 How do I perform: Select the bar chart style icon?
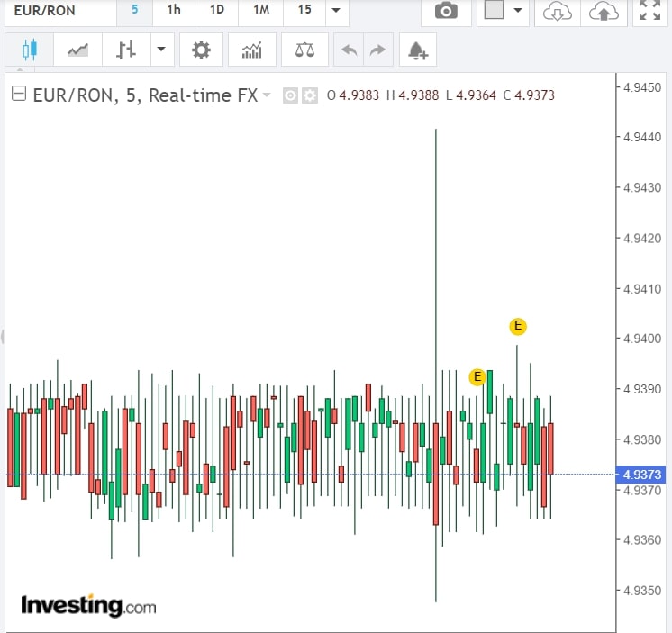click(125, 50)
